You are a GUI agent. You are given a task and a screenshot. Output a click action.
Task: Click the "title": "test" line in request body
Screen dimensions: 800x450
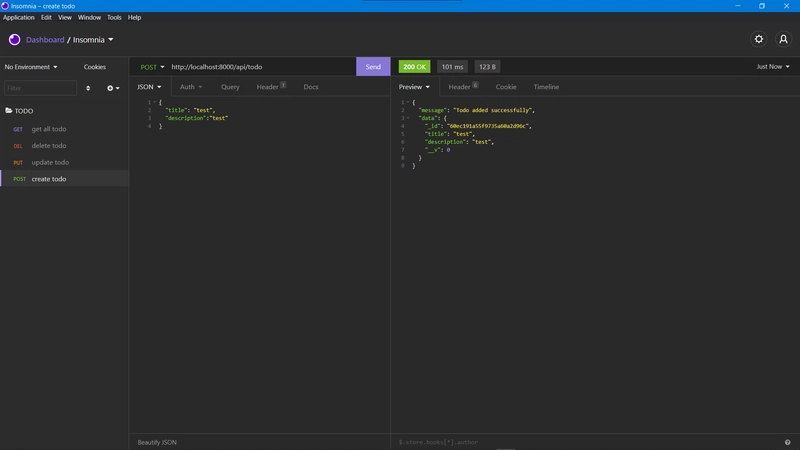190,110
